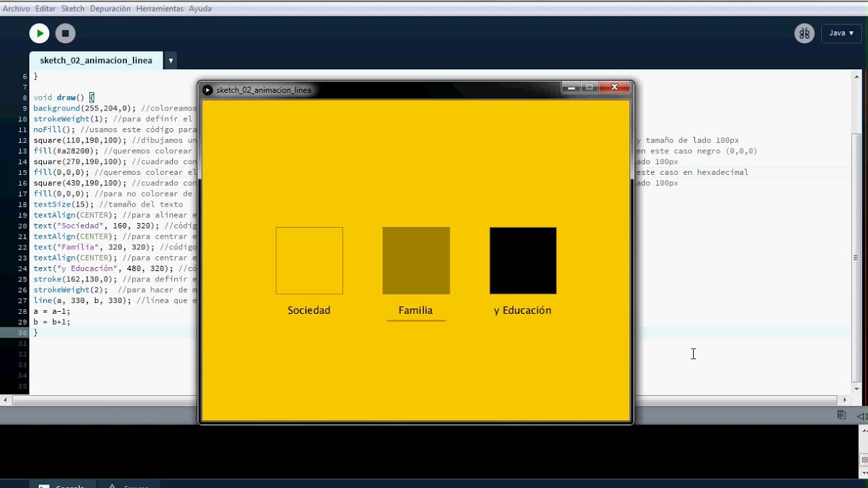
Task: Stop the running sketch
Action: coord(65,33)
